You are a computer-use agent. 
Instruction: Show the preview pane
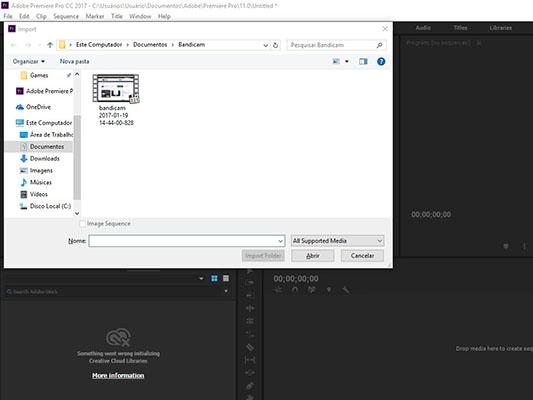coord(363,62)
